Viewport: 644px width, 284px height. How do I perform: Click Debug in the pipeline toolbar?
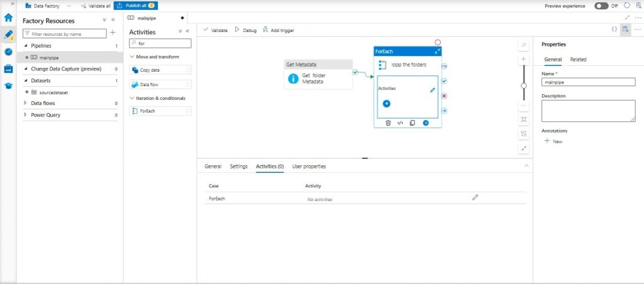point(246,30)
